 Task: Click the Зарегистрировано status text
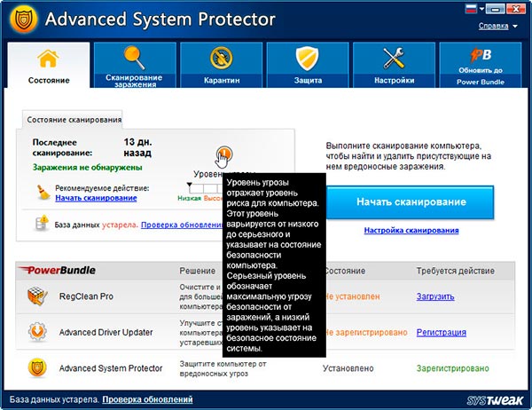(x=452, y=368)
